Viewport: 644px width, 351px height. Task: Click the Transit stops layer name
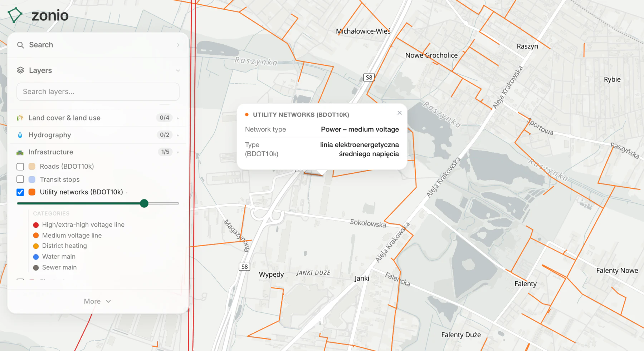[x=60, y=179]
